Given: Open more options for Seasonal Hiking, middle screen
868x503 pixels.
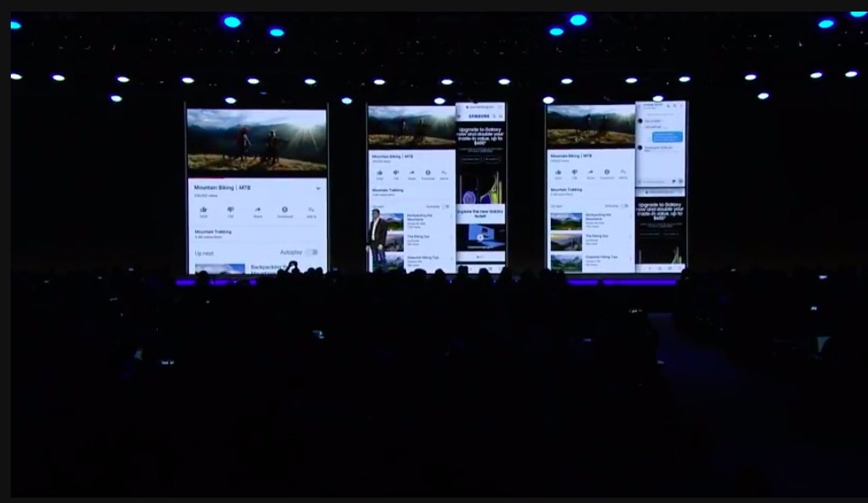Looking at the screenshot, I should (x=451, y=259).
